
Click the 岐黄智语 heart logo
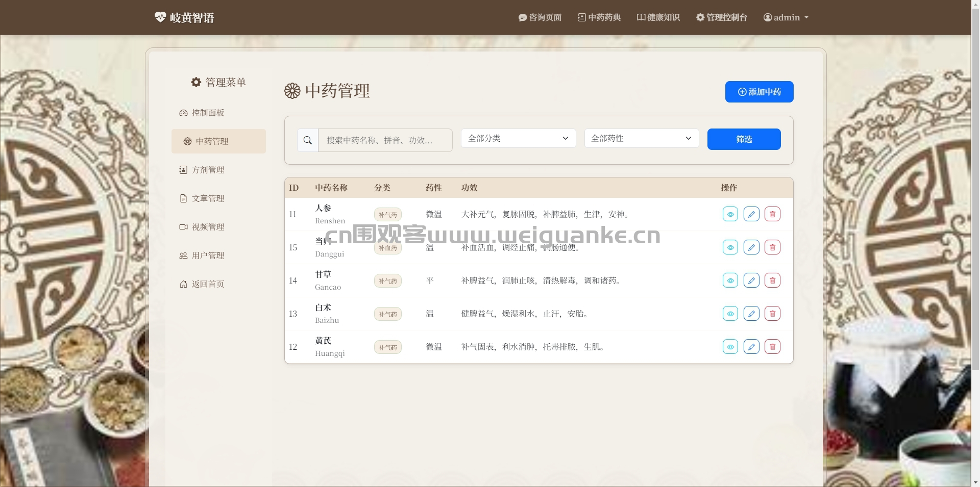[160, 17]
